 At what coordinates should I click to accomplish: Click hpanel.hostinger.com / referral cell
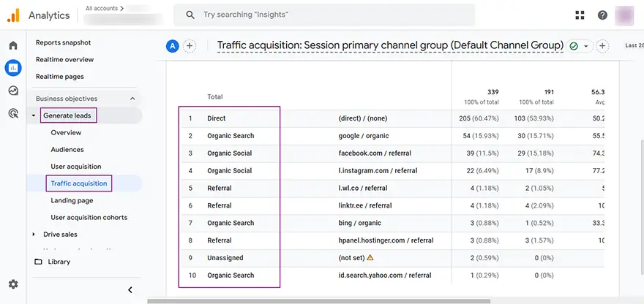click(x=386, y=240)
